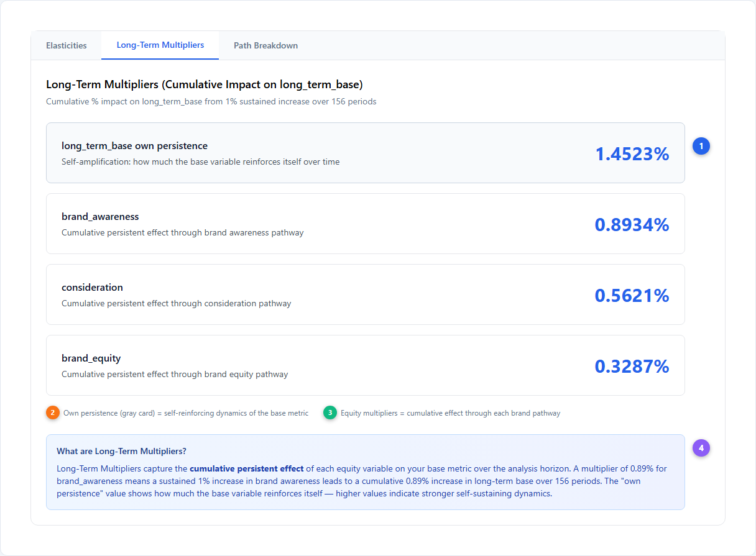The width and height of the screenshot is (756, 556).
Task: Click the heading "Long-Term Multipliers (Cumulative Impact on long_term_base)"
Action: click(205, 84)
